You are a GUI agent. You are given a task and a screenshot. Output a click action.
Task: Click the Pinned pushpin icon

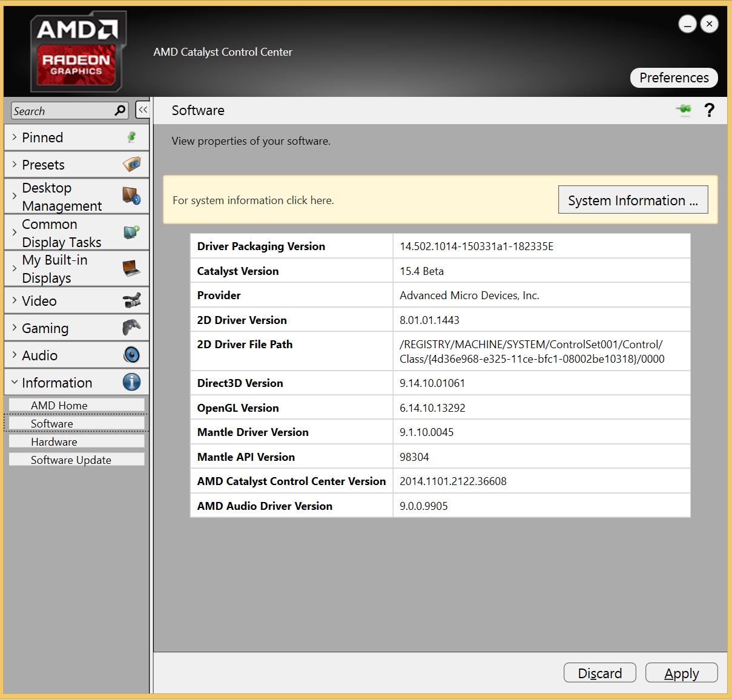[x=131, y=137]
